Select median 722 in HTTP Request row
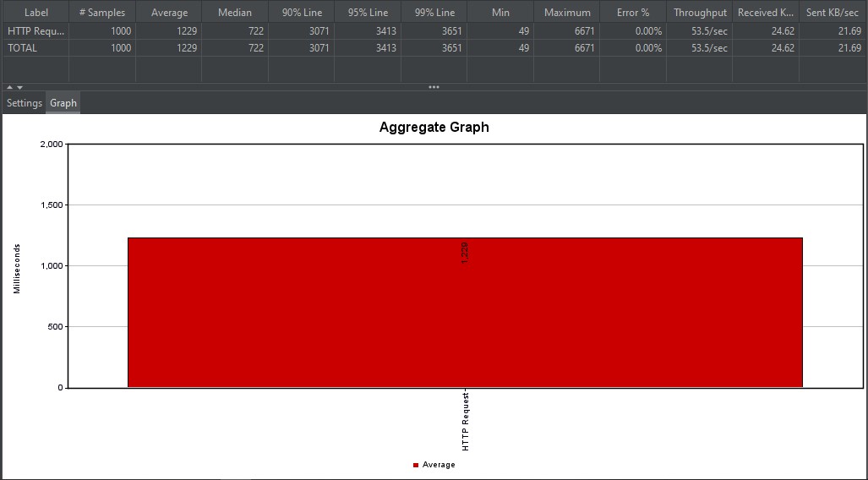 point(235,31)
